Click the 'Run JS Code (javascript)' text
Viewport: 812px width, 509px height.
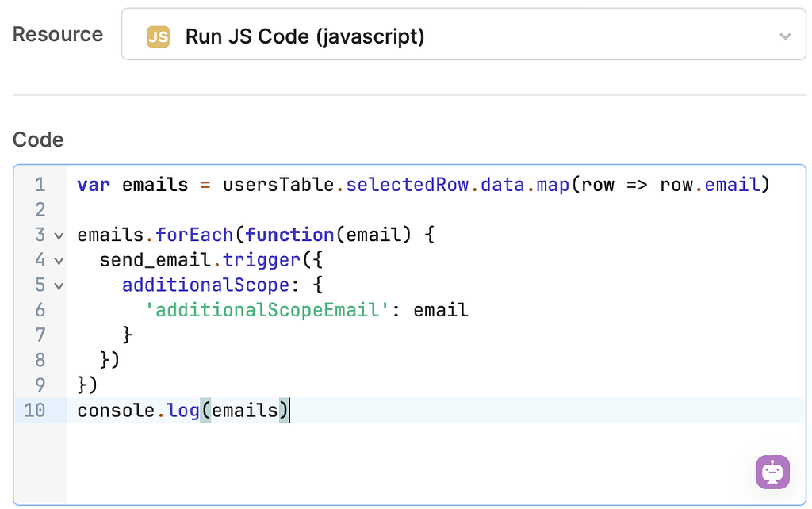click(x=305, y=36)
